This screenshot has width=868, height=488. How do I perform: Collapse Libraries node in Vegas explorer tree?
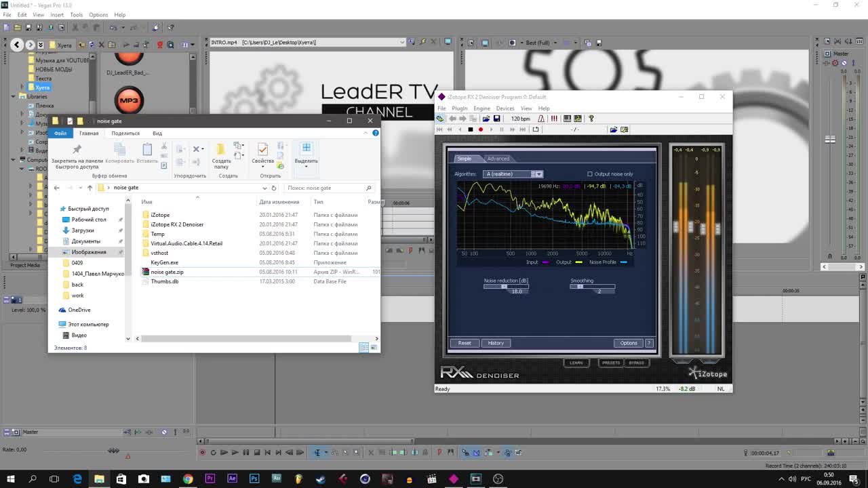coord(14,97)
